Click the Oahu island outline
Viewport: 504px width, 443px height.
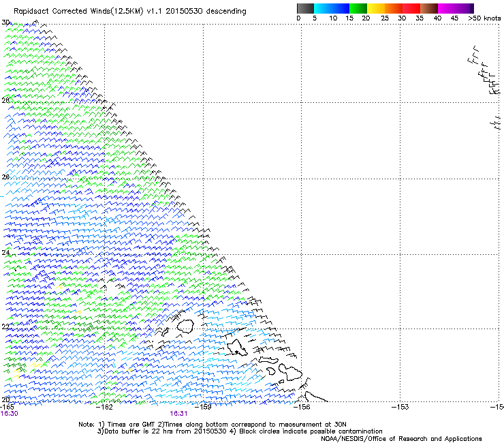coord(237,348)
